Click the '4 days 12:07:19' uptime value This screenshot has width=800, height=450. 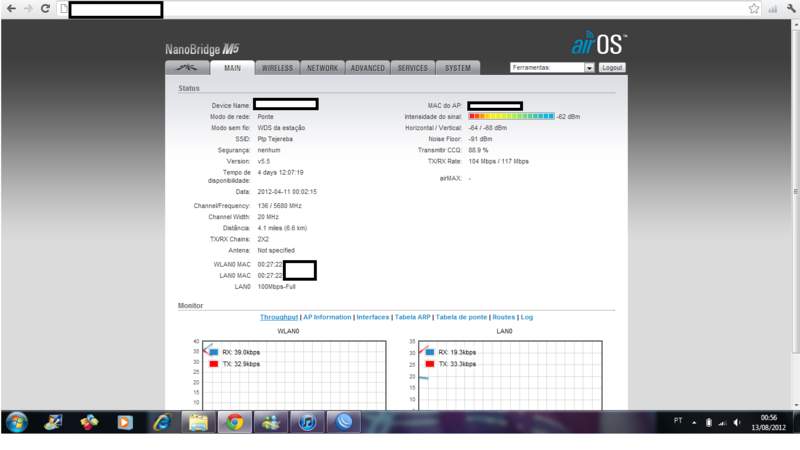[280, 173]
